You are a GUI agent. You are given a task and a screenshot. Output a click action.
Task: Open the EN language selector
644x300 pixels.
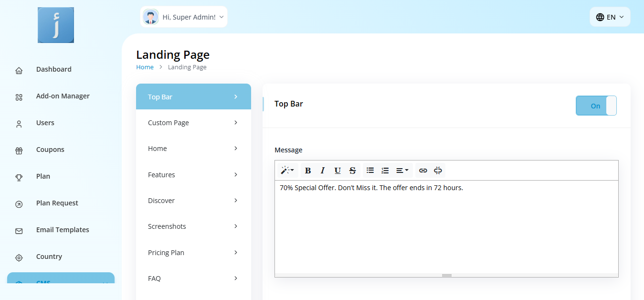(610, 17)
